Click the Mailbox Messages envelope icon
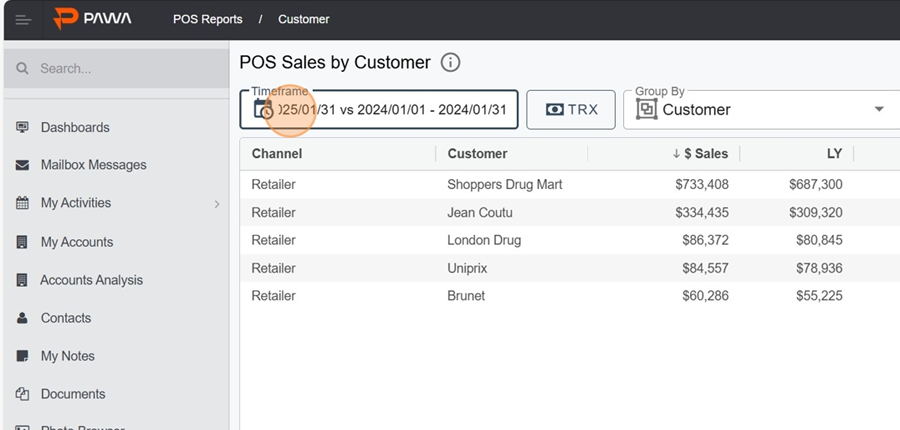 (x=22, y=165)
